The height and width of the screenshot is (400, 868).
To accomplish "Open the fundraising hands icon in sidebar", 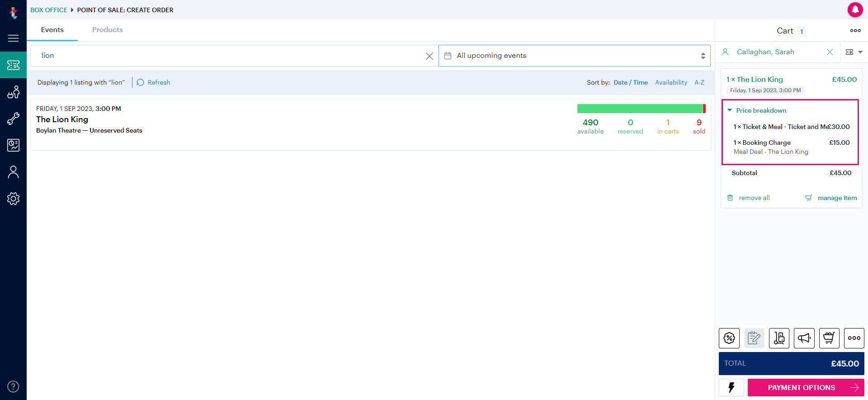I will click(x=13, y=92).
